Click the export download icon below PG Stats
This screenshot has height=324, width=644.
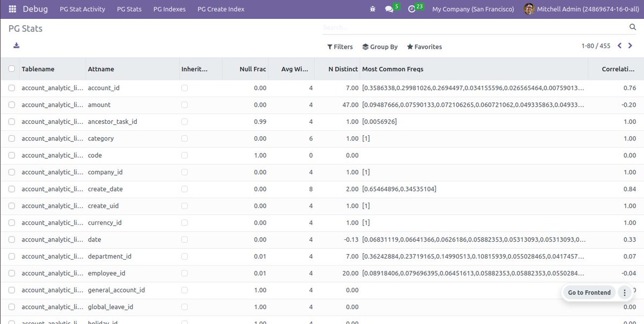coord(16,46)
